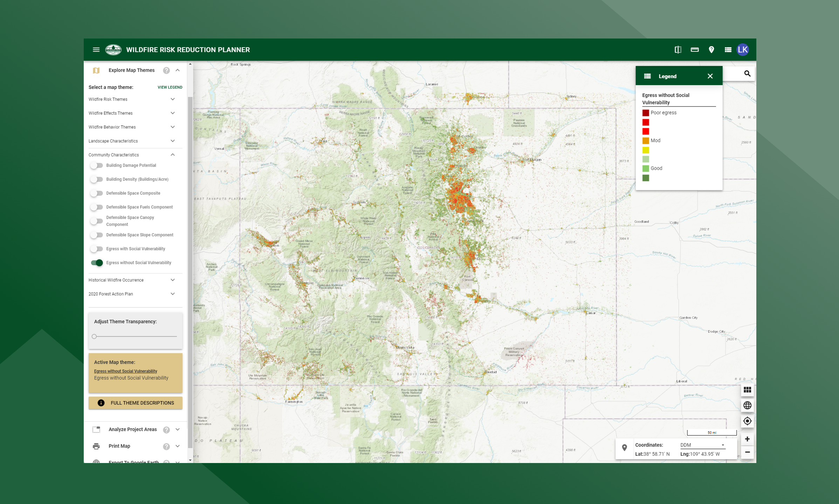Open the basemap grid selector

click(x=747, y=390)
